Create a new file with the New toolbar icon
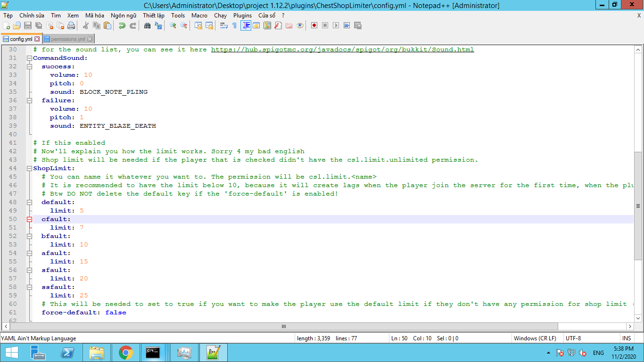 pyautogui.click(x=6, y=25)
